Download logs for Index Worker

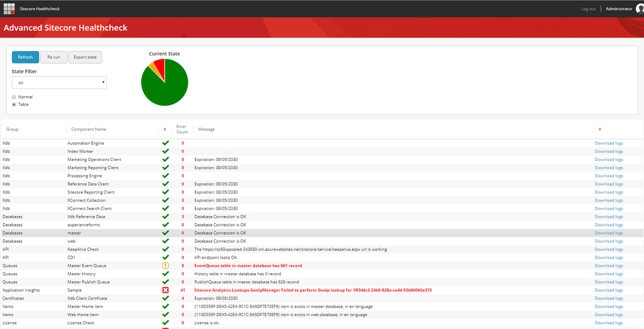609,151
